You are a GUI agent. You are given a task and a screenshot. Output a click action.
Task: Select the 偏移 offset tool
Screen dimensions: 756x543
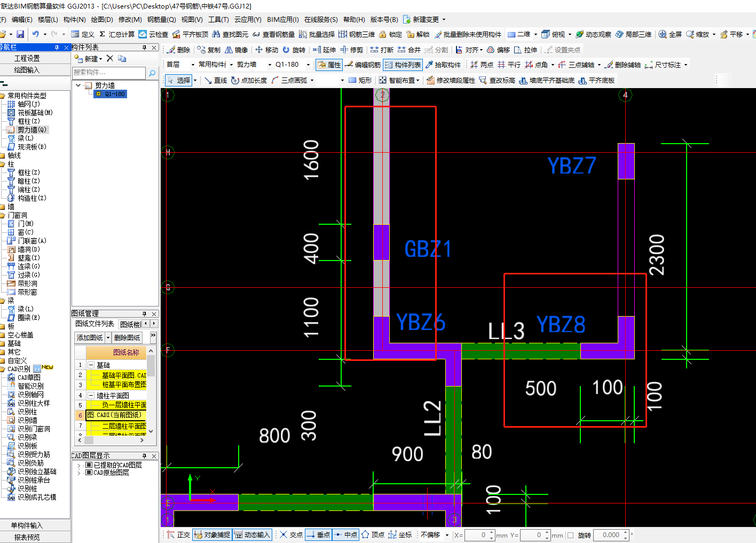[x=498, y=50]
